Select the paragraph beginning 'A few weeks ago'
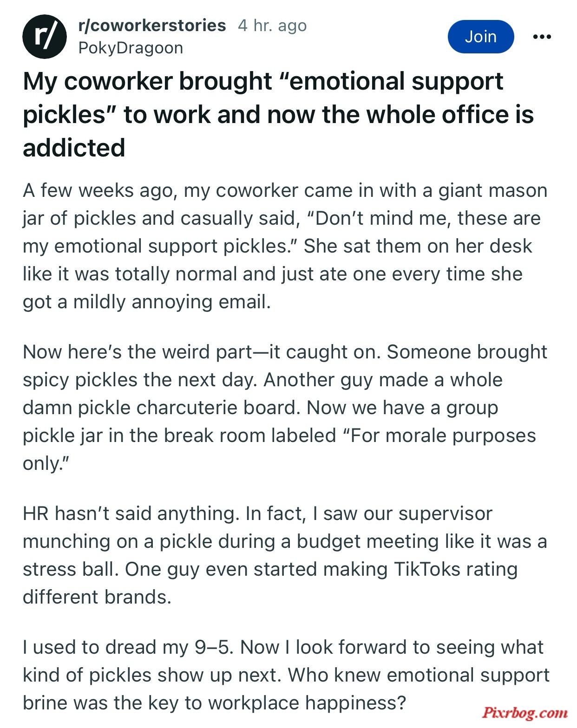Viewport: 577px width, 728px height. [x=285, y=246]
